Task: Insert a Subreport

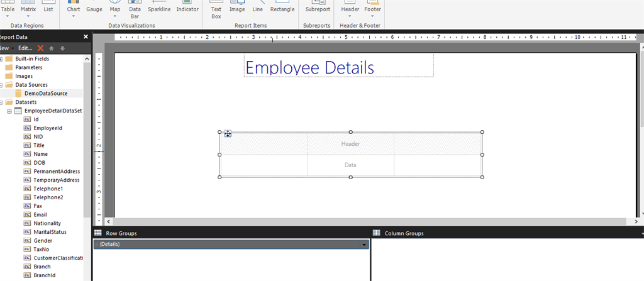Action: click(318, 7)
